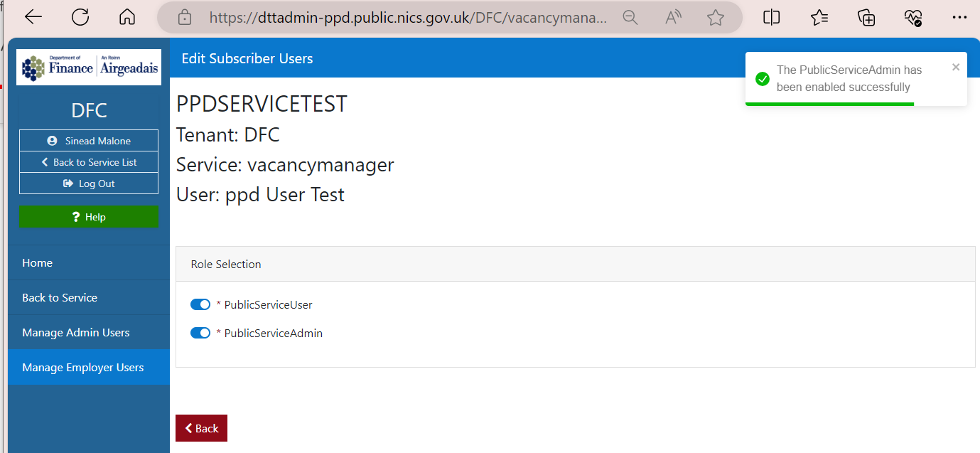The height and width of the screenshot is (453, 980).
Task: Click the Tenant: DFC text
Action: (228, 134)
